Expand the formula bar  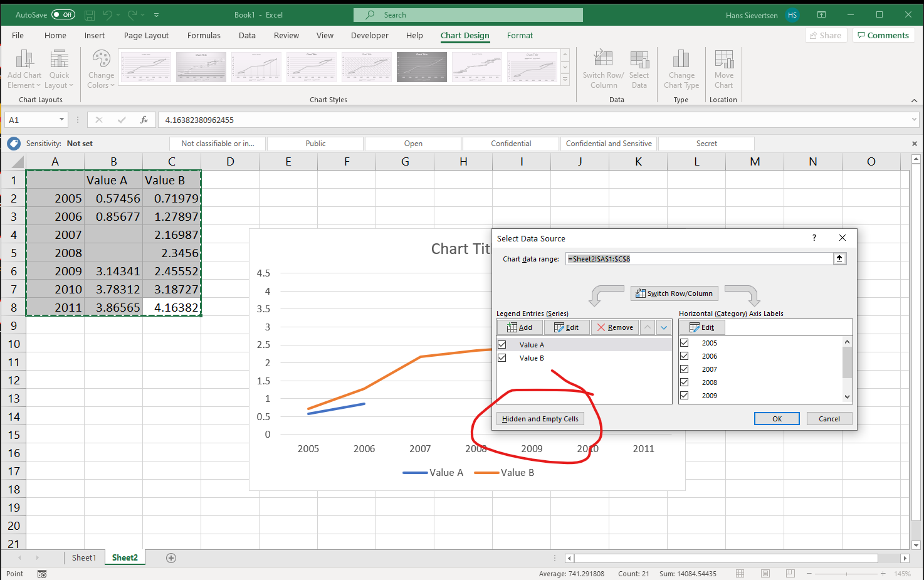[x=914, y=119]
